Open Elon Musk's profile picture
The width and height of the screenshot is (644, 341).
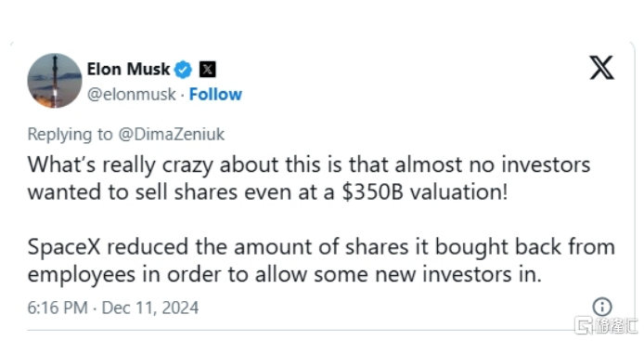55,80
